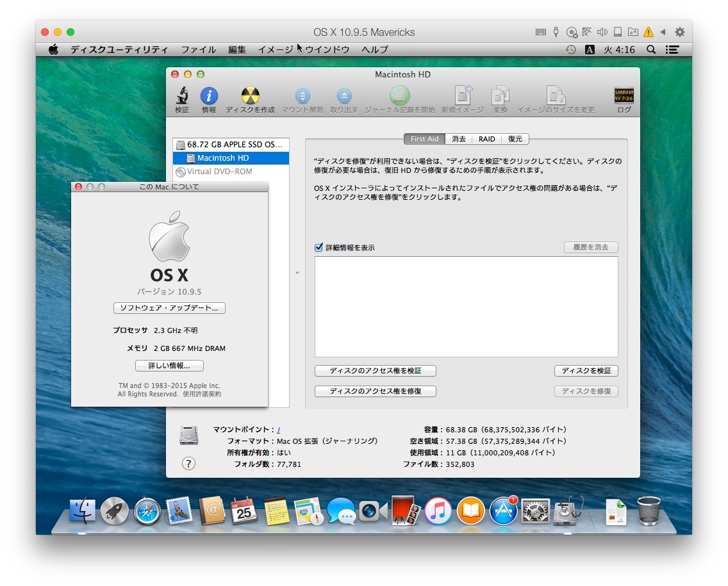
Task: Select 68.72 GB APPLE SSD disk
Action: coord(231,144)
